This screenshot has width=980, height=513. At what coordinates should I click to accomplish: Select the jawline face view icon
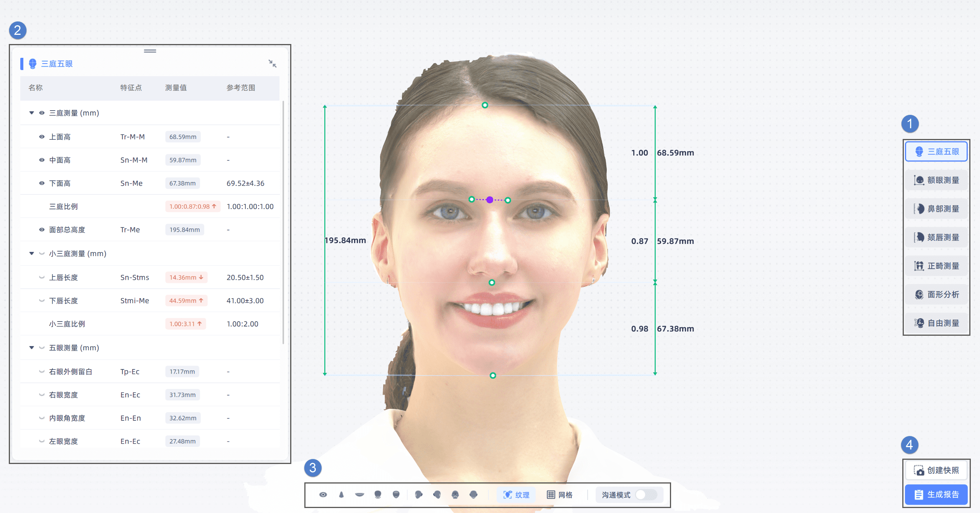click(378, 495)
